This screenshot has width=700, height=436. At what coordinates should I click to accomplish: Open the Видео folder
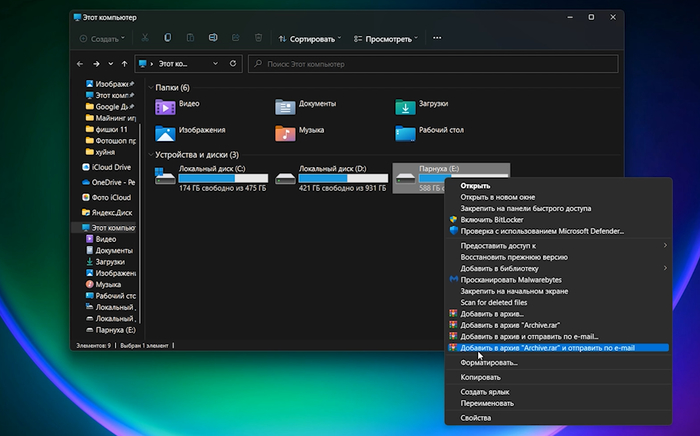click(x=177, y=107)
